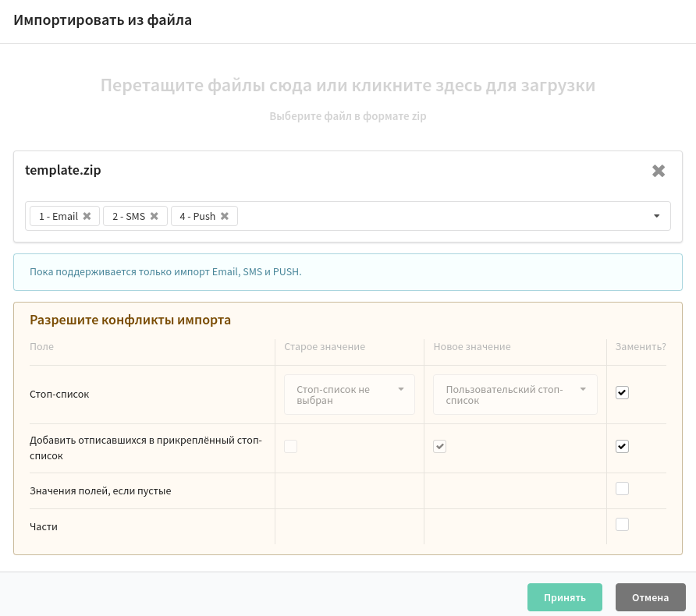Open the 'Пользовательский стоп-список' dropdown

[515, 395]
